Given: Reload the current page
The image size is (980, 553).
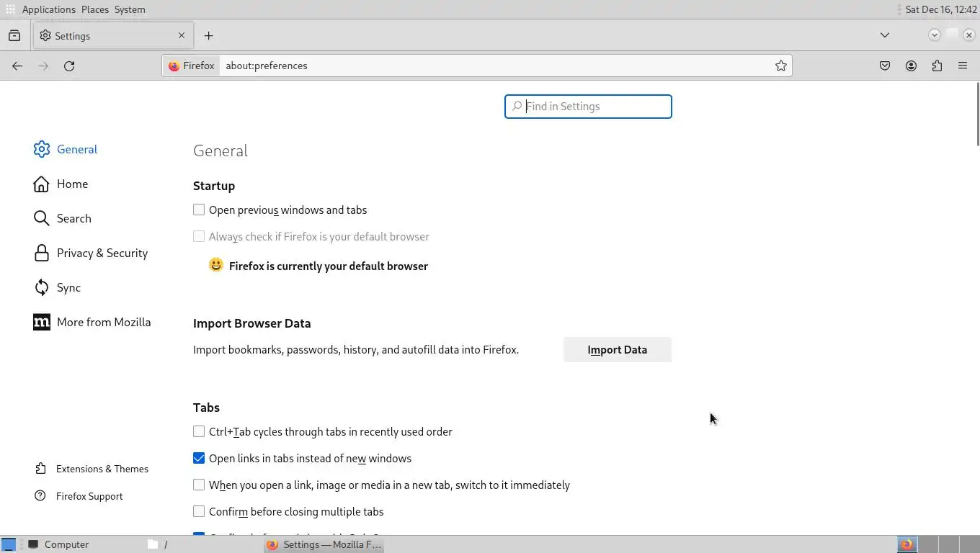Looking at the screenshot, I should click(69, 66).
